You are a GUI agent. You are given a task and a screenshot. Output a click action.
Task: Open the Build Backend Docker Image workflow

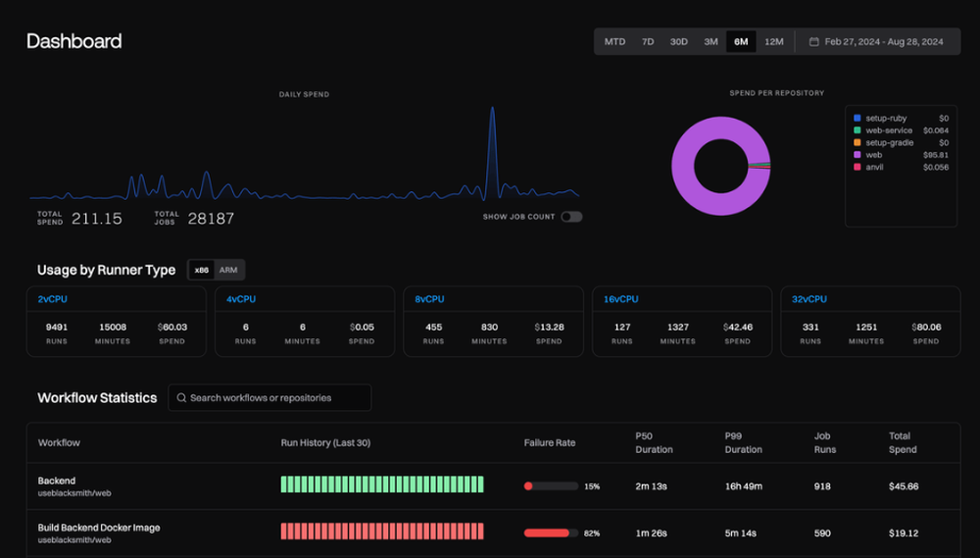point(99,528)
